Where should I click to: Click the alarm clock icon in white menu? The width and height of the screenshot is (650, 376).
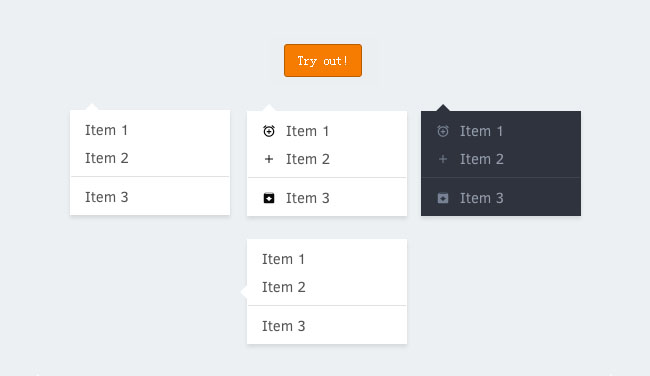point(269,131)
